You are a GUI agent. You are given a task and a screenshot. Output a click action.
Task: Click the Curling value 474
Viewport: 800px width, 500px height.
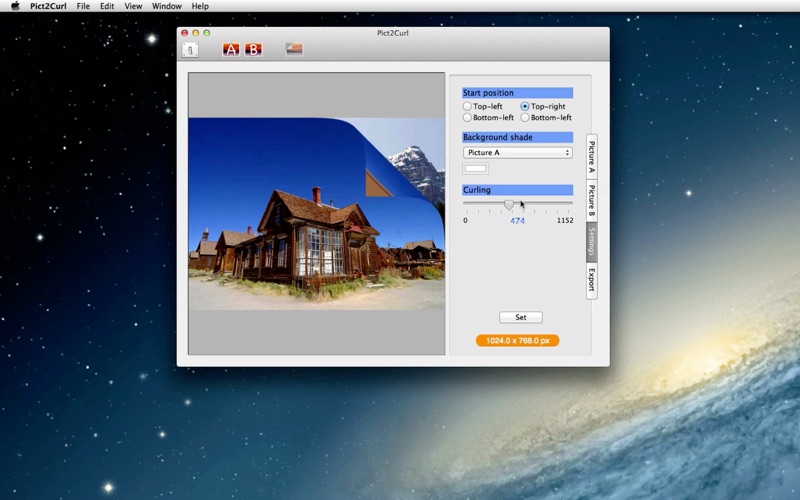click(517, 220)
